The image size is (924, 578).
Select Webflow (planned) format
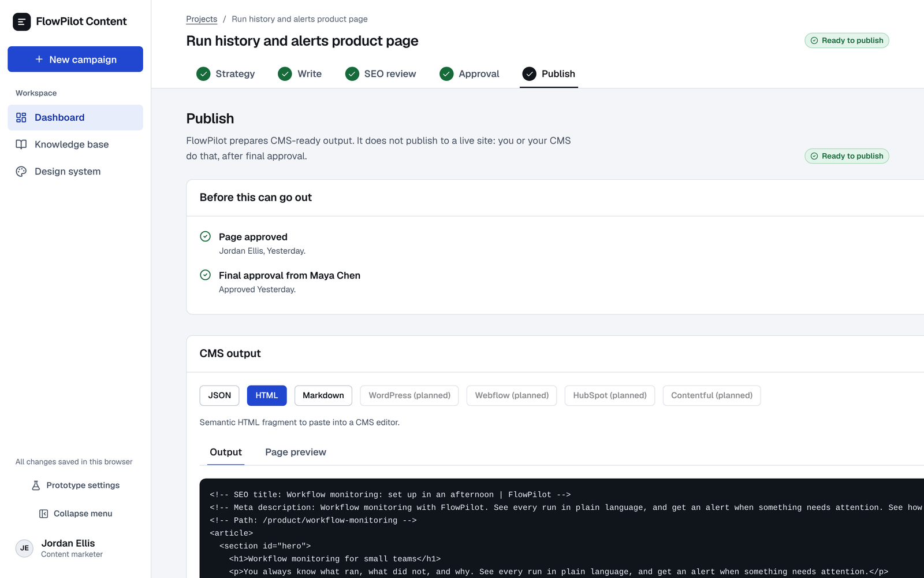[512, 395]
